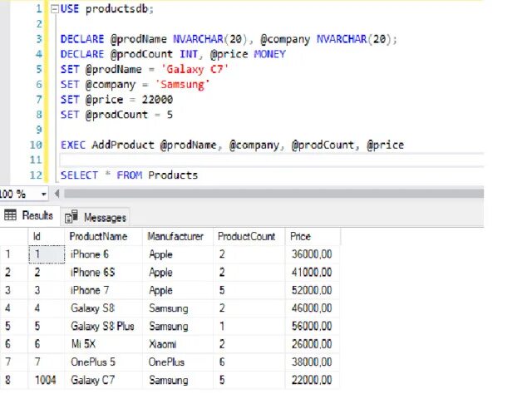Select the Id column header

pyautogui.click(x=47, y=236)
